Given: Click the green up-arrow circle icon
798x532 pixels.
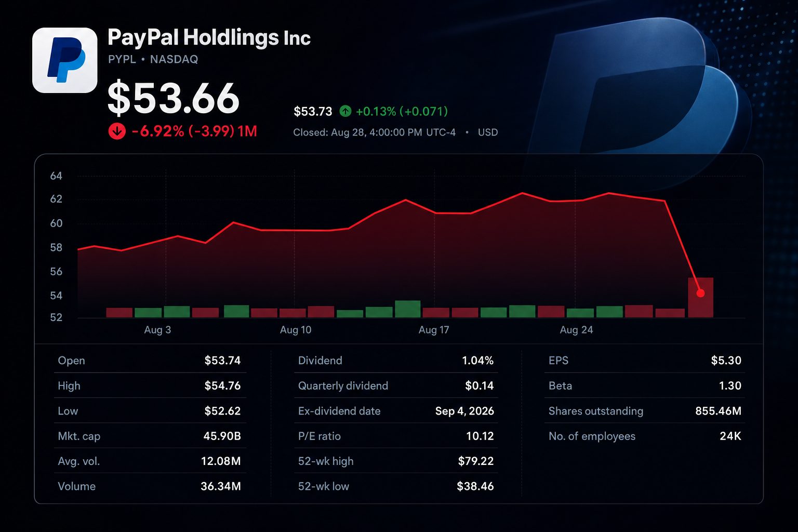Looking at the screenshot, I should 345,111.
